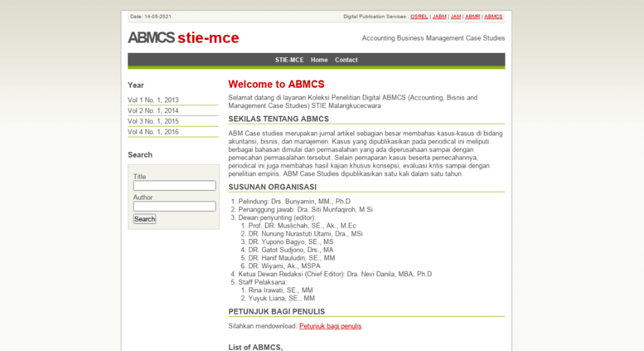Click 'DR. Wiyarni, Ak., MSPA'
The height and width of the screenshot is (351, 644).
tap(284, 266)
